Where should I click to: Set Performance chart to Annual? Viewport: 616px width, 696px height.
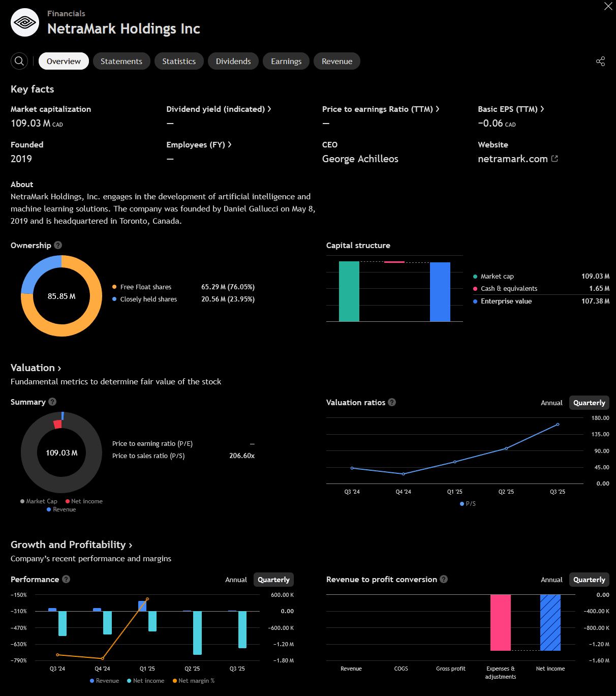(x=236, y=580)
